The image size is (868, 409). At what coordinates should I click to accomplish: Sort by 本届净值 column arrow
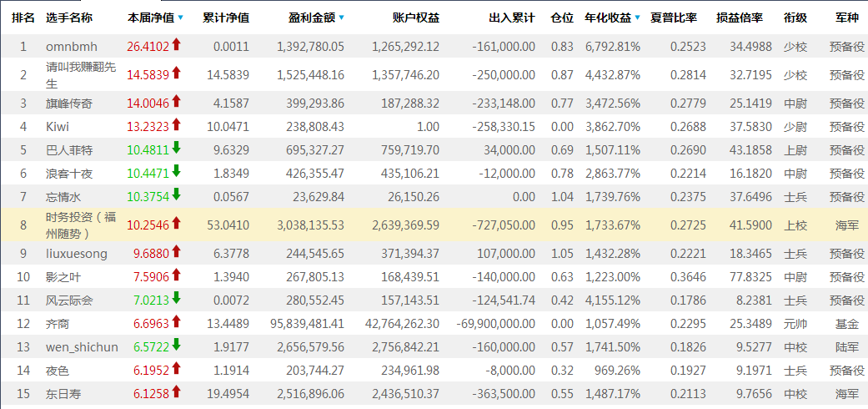click(x=180, y=18)
